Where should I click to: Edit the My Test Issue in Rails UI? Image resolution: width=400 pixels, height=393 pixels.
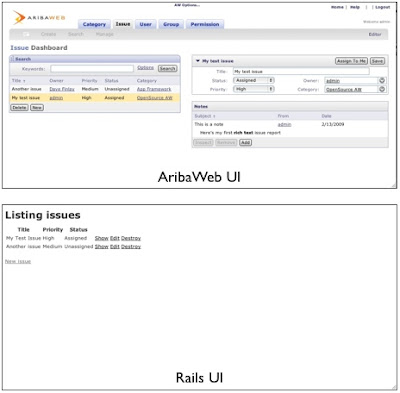click(115, 238)
